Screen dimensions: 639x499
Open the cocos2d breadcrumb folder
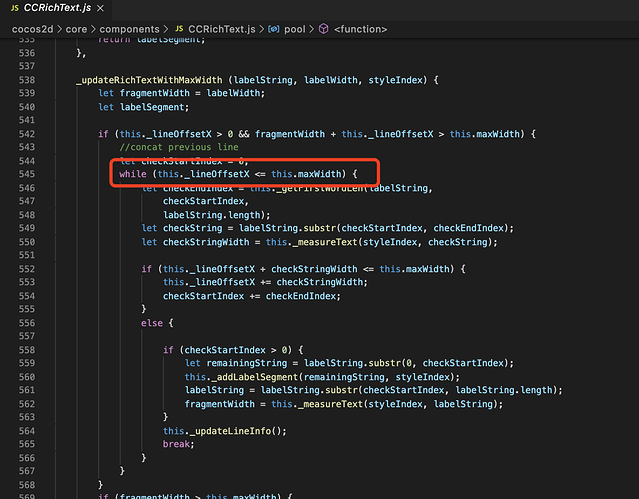tap(32, 29)
